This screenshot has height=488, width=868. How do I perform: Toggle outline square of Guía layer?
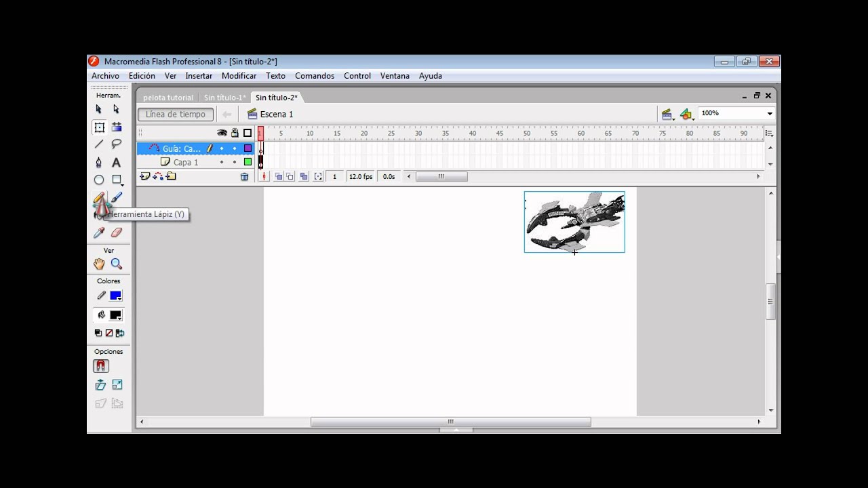(x=248, y=148)
